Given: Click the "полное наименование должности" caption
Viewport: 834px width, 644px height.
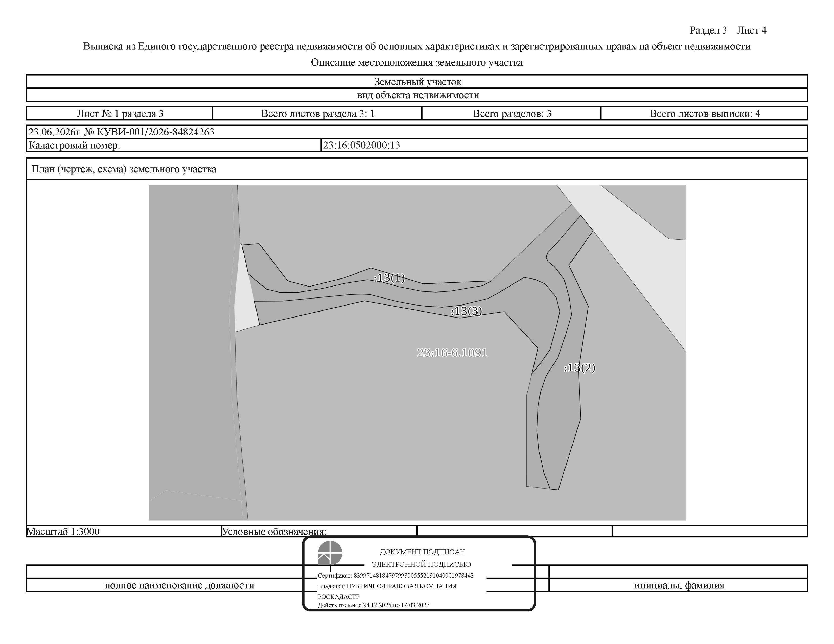Looking at the screenshot, I should click(179, 585).
